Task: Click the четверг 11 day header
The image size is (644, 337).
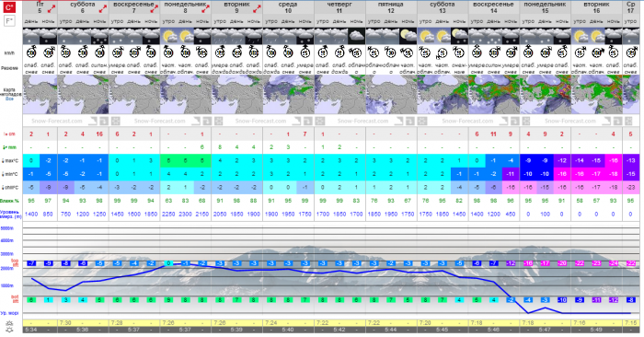Action: coord(339,7)
